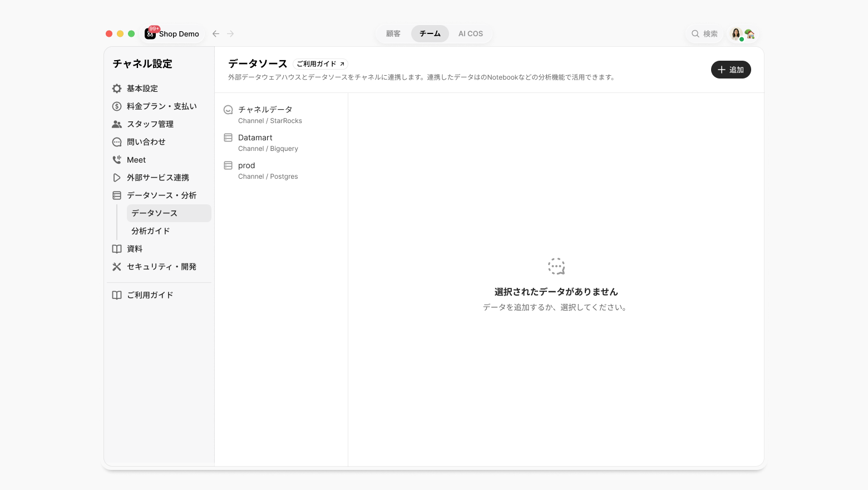Switch to the 顧客 tab

393,34
